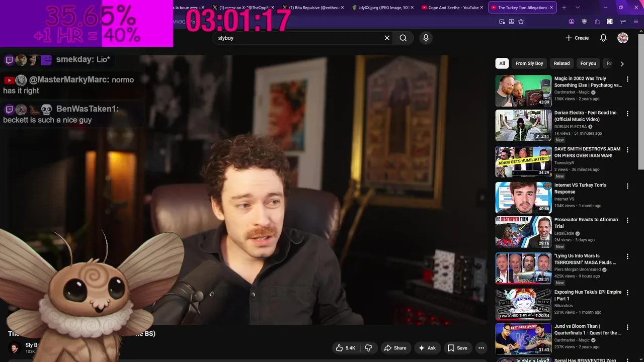Open options menu for Dave Smith Destroys video
This screenshot has width=644, height=362.
627,150
